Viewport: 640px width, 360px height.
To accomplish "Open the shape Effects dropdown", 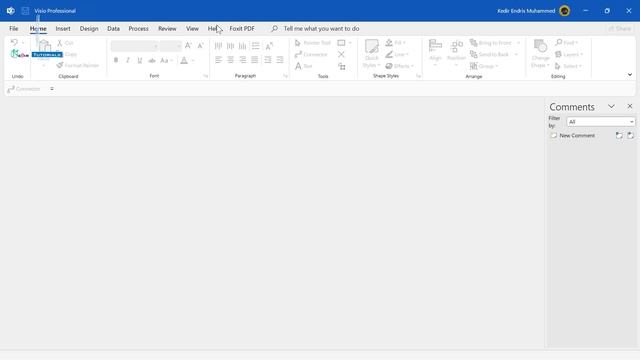I will coord(399,66).
